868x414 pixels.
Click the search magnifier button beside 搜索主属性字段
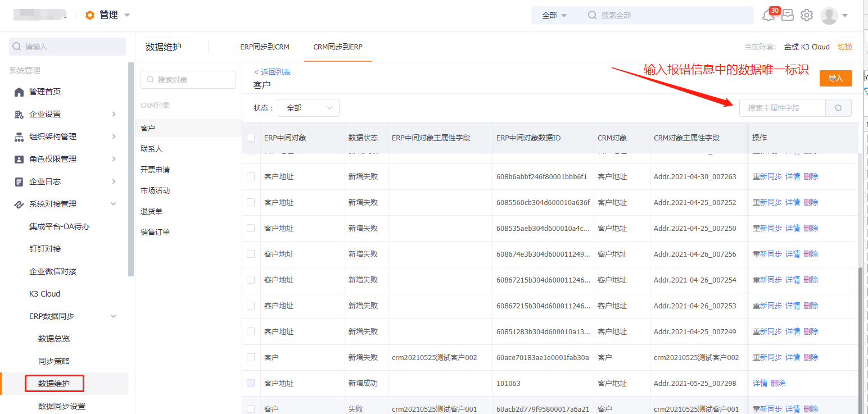pos(838,108)
